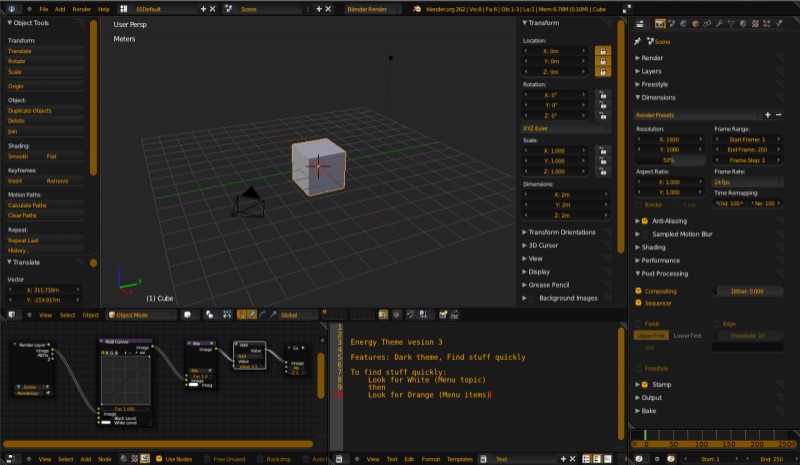The width and height of the screenshot is (800, 465).
Task: Enable the Background Images checkbox
Action: pos(532,298)
